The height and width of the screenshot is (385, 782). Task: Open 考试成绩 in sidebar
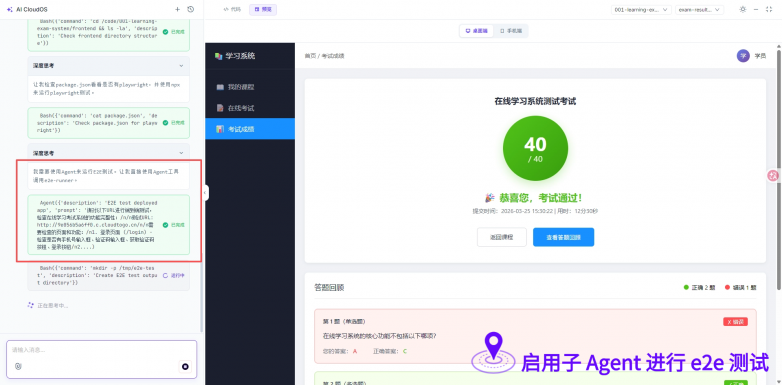pyautogui.click(x=250, y=129)
